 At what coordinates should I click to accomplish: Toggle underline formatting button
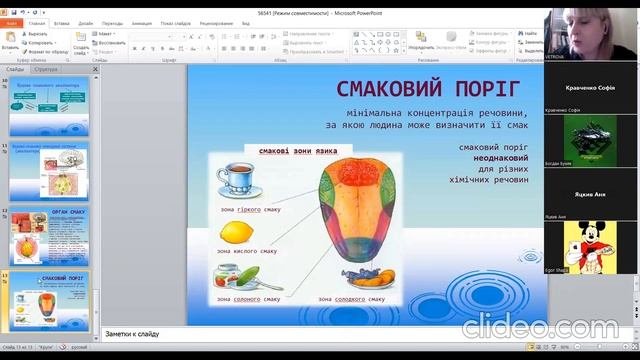coord(153,49)
